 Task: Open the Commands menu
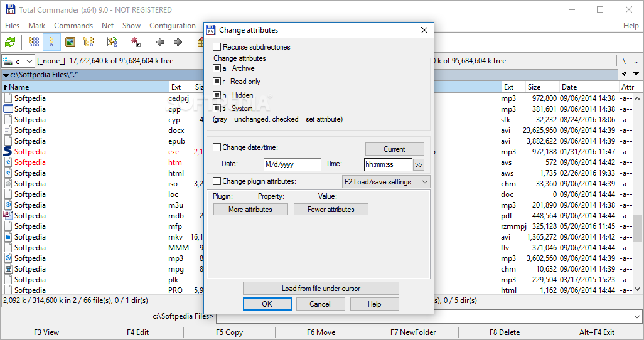(x=73, y=26)
